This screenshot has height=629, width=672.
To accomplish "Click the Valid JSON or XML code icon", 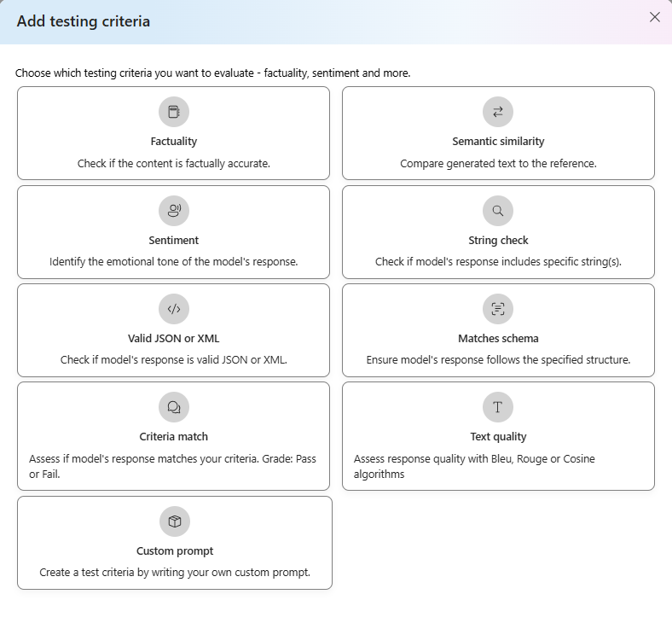I will (x=174, y=309).
